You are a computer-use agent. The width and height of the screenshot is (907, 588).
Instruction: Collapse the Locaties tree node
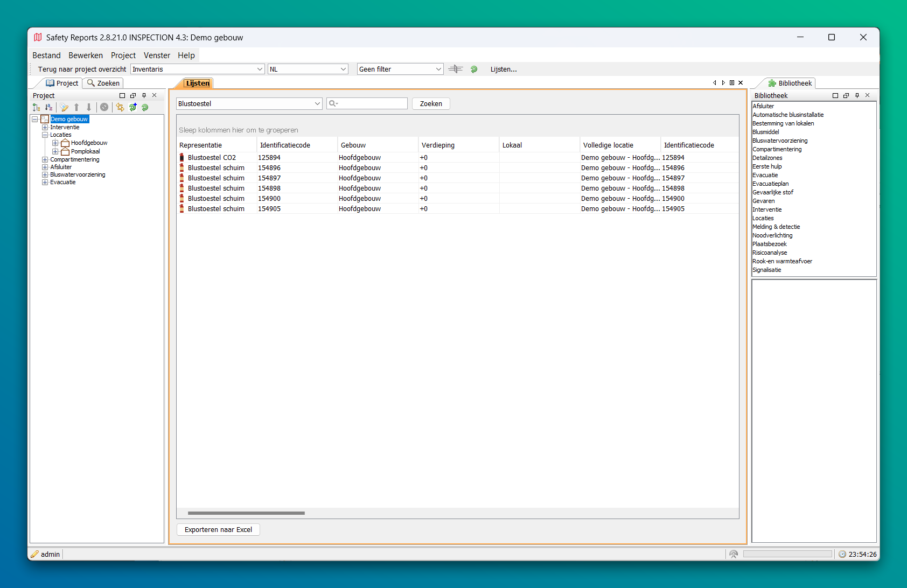coord(45,135)
